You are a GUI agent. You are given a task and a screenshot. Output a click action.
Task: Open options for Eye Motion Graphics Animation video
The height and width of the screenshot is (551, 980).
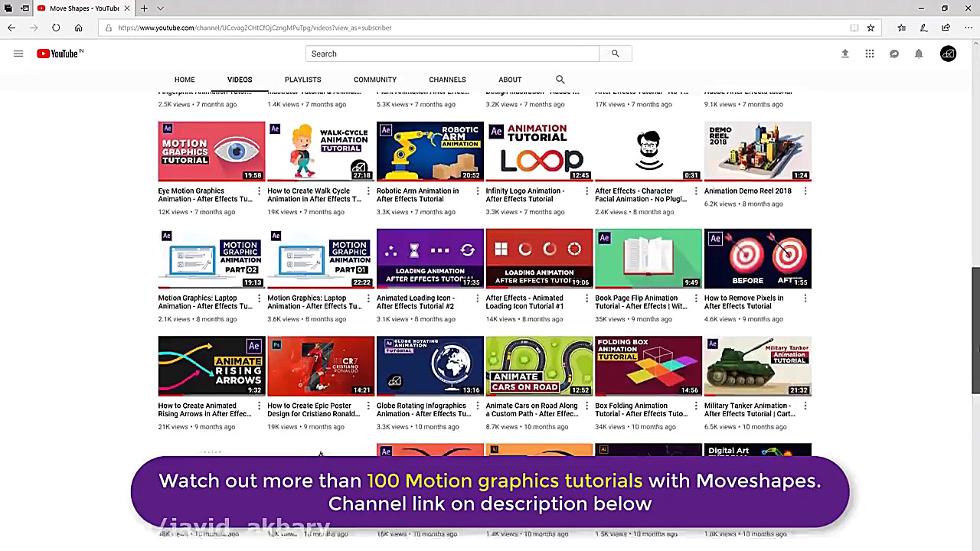pyautogui.click(x=259, y=191)
